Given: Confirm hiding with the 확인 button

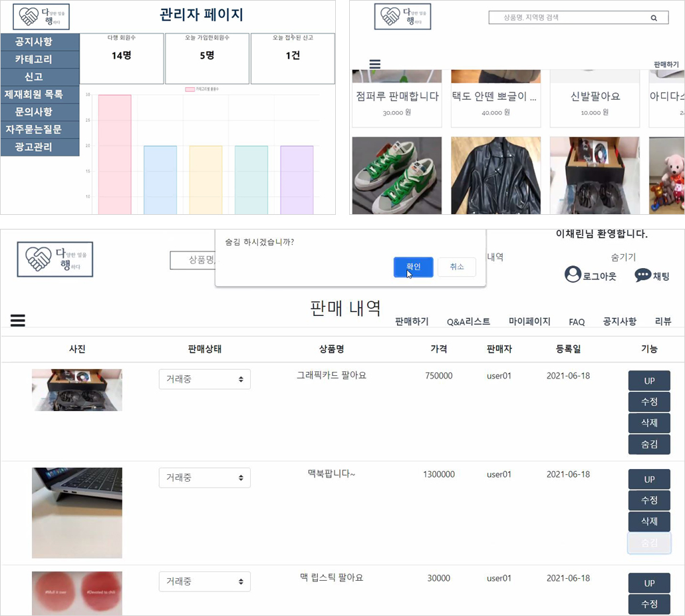Looking at the screenshot, I should point(413,267).
